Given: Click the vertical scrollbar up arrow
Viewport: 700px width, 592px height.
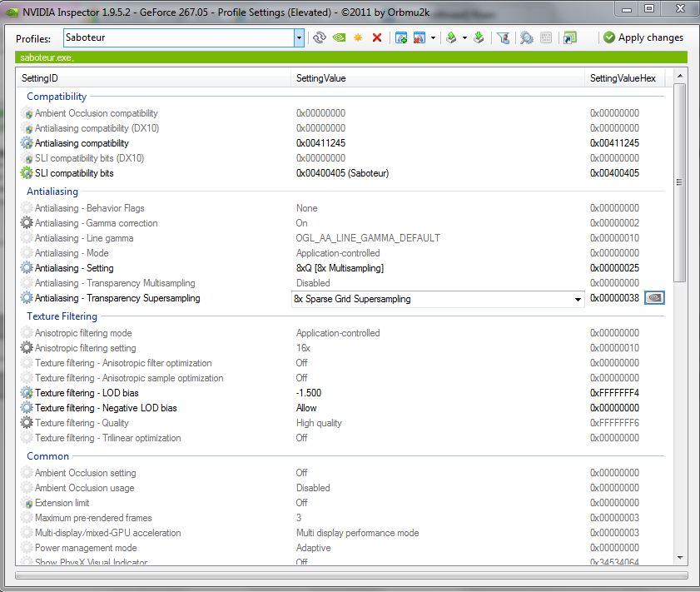Looking at the screenshot, I should tap(680, 77).
